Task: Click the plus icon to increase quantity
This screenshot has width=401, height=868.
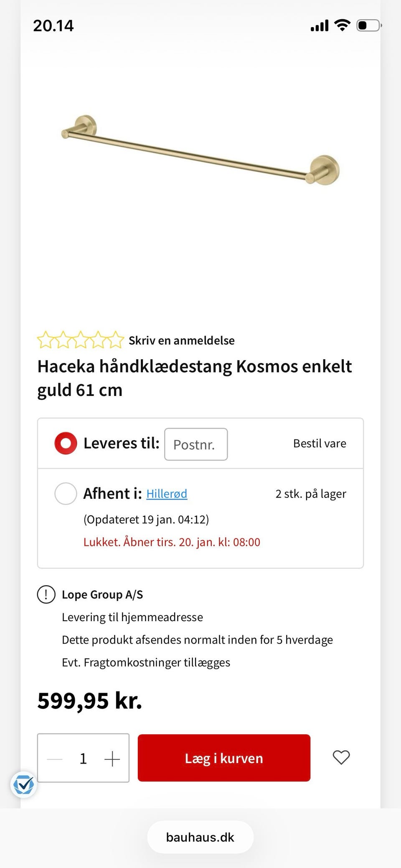Action: point(112,759)
